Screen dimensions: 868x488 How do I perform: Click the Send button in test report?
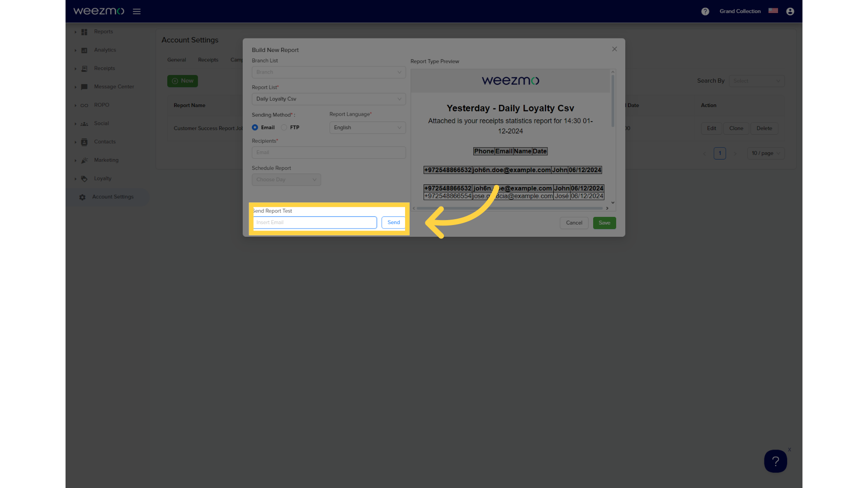[393, 222]
